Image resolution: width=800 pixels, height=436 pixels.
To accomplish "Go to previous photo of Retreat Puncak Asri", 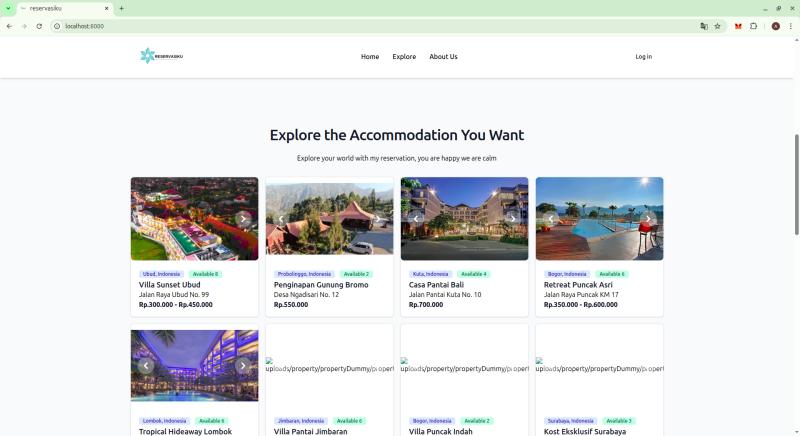I will click(551, 219).
